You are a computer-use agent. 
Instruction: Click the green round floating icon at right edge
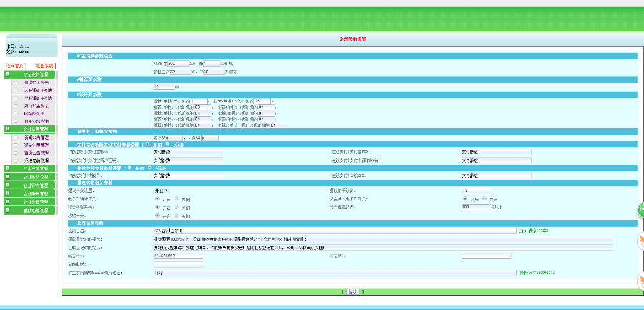[x=640, y=210]
